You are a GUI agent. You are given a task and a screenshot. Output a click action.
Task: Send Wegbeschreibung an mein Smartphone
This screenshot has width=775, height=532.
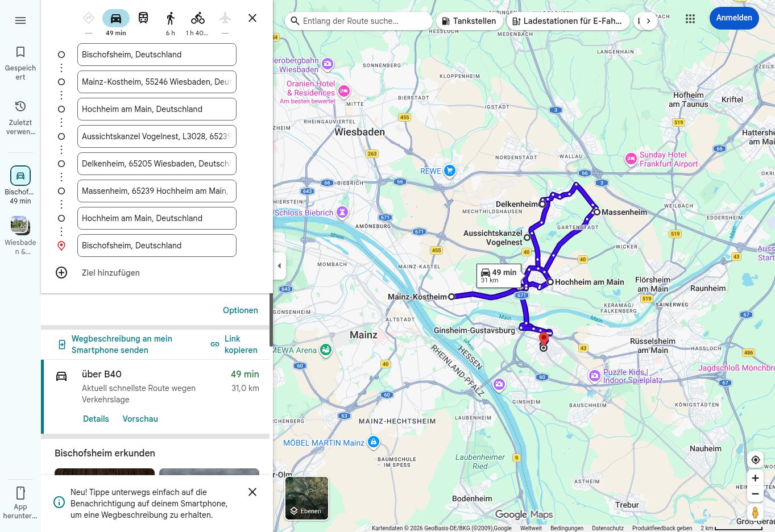[x=117, y=344]
